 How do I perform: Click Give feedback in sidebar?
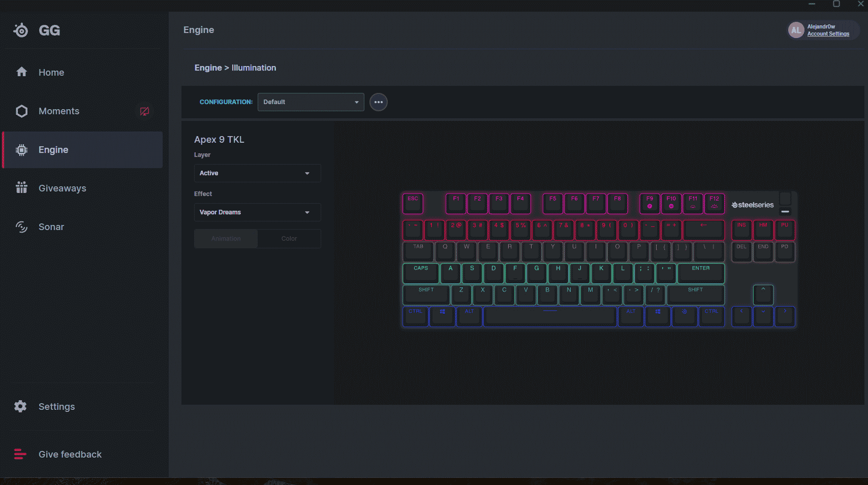point(81,455)
